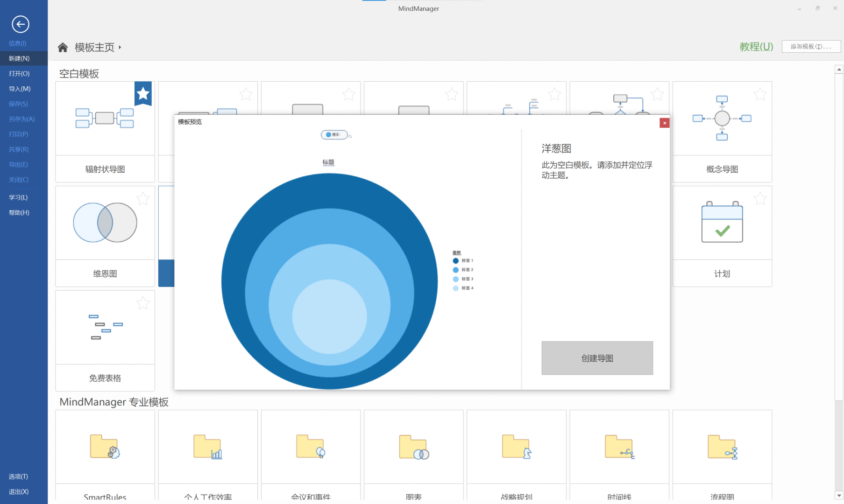The width and height of the screenshot is (844, 504).
Task: Select the 概念导图 concept map icon
Action: click(722, 118)
